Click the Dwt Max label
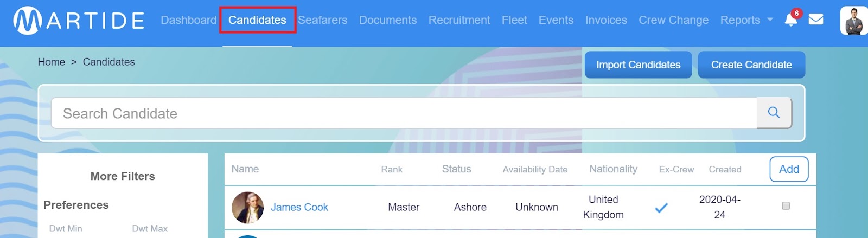 tap(150, 229)
